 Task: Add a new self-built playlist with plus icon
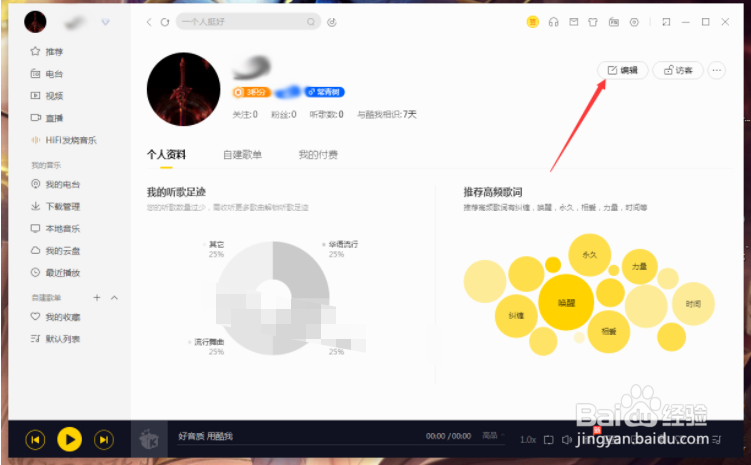[x=97, y=297]
